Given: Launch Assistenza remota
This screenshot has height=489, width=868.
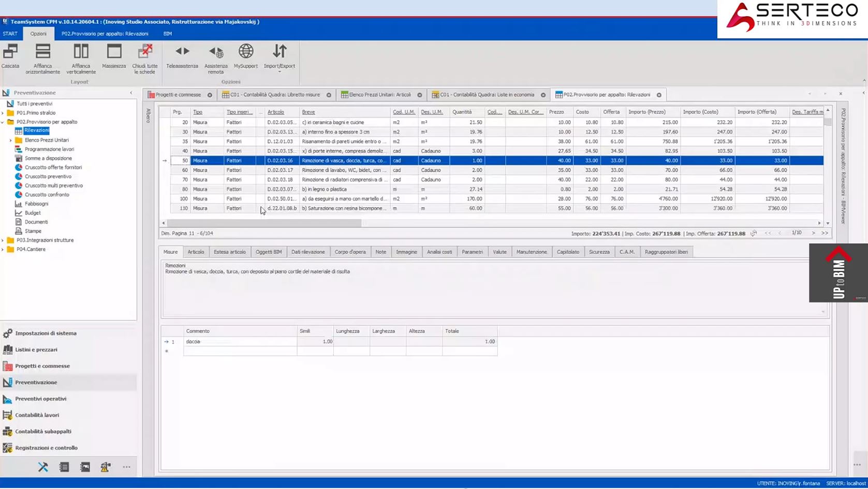Looking at the screenshot, I should 216,59.
